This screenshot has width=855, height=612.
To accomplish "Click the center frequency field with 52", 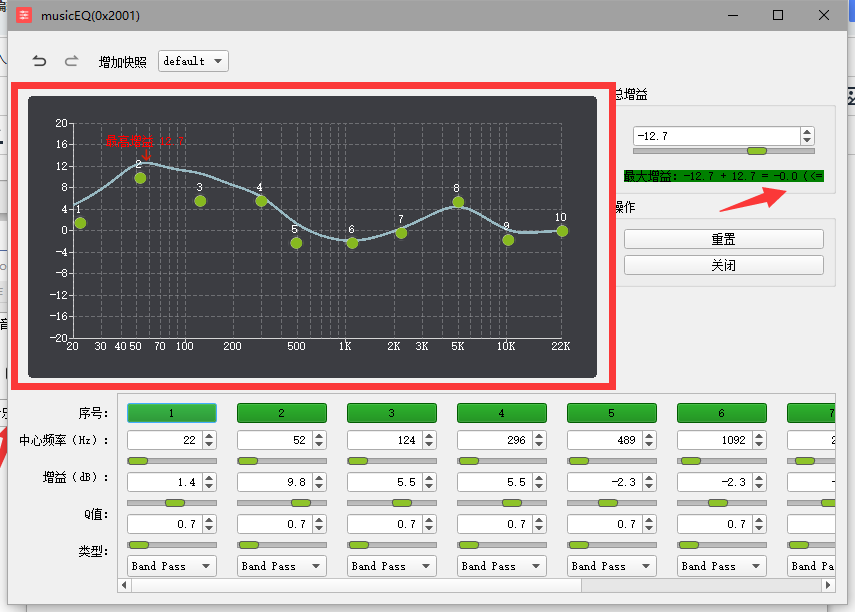I will point(275,440).
